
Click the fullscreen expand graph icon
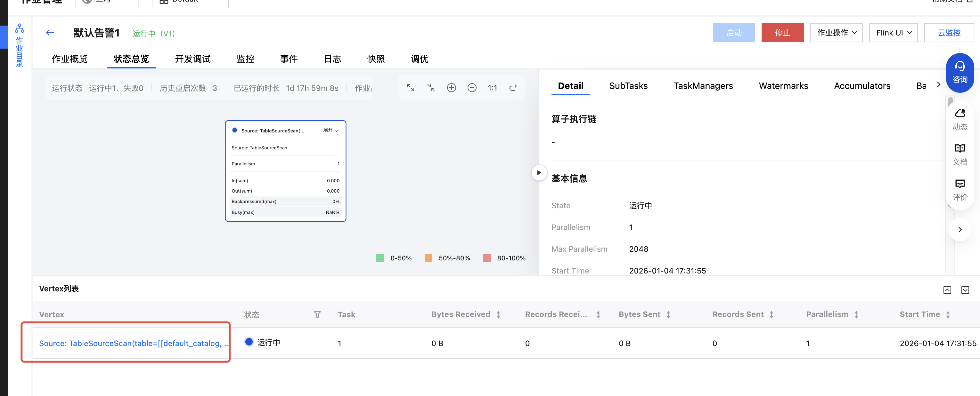411,88
